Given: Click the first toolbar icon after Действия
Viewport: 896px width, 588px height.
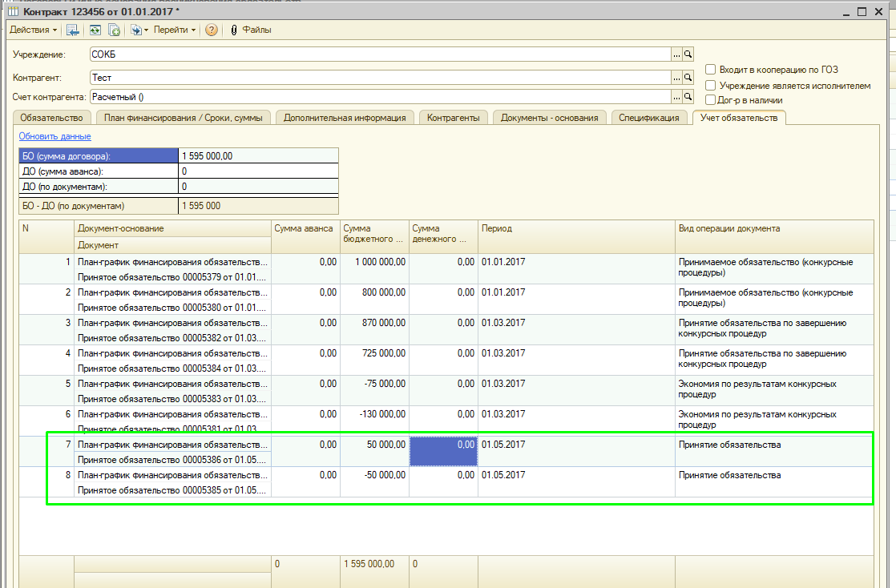Looking at the screenshot, I should click(73, 30).
